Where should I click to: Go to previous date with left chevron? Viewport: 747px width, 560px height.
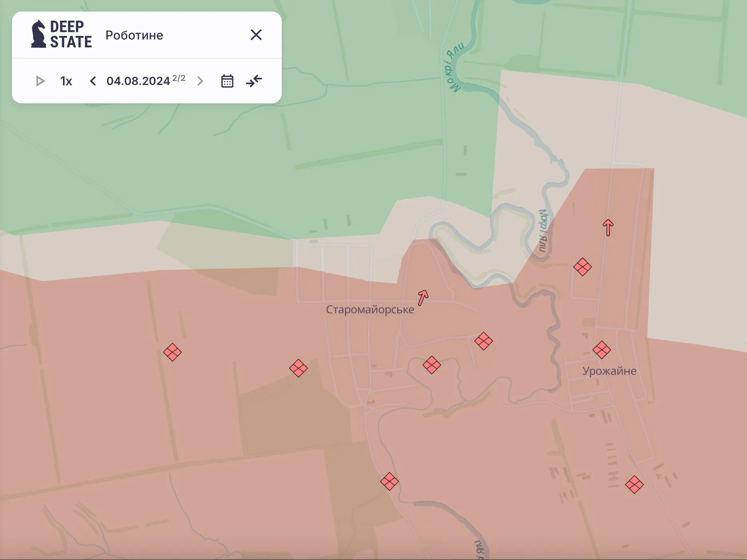(x=93, y=81)
